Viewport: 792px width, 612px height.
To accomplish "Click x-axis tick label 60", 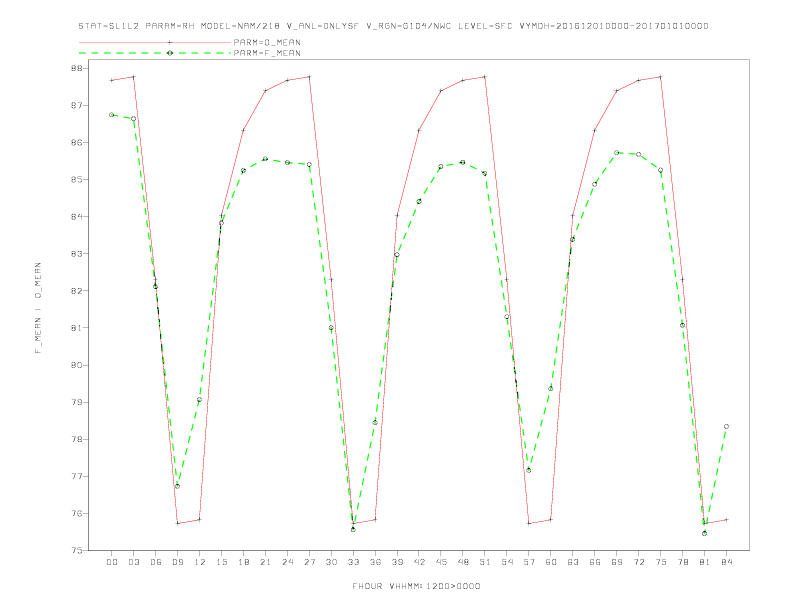I will pos(551,562).
